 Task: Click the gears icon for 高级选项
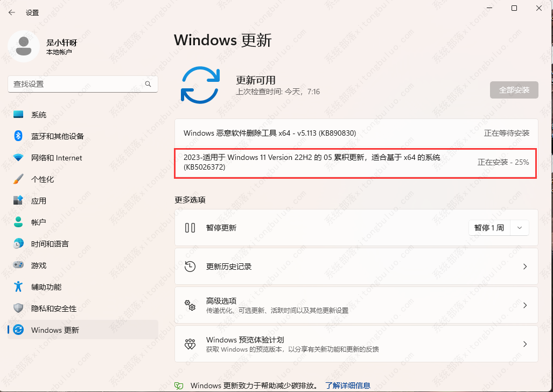190,305
